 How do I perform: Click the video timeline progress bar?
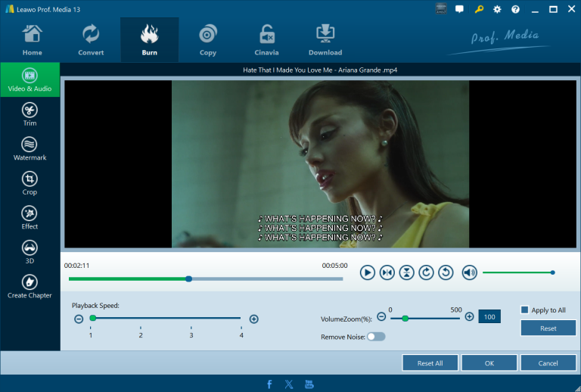(206, 279)
